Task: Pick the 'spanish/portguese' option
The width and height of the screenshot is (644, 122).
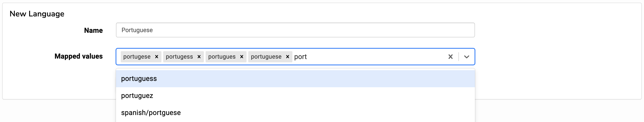Action: click(151, 113)
